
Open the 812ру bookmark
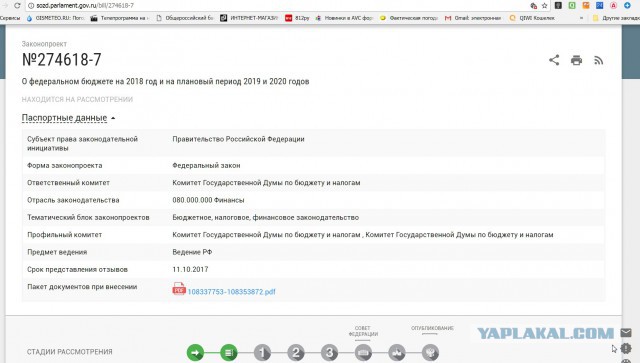coord(298,18)
